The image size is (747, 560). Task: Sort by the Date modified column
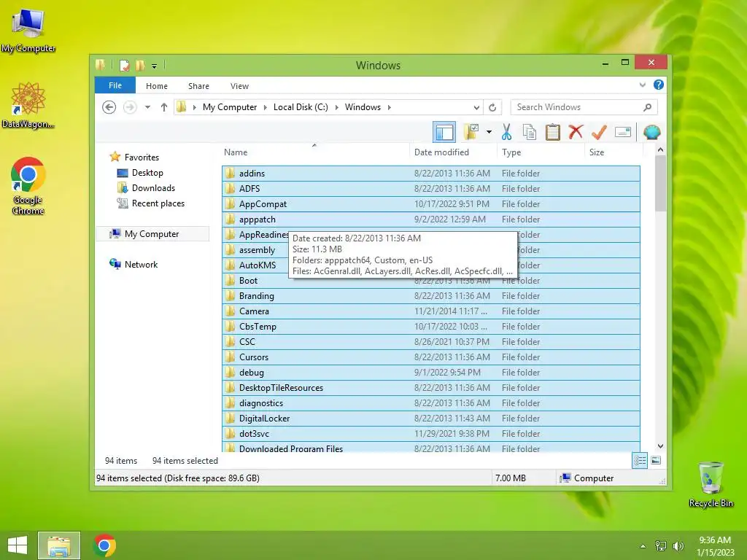[x=452, y=152]
